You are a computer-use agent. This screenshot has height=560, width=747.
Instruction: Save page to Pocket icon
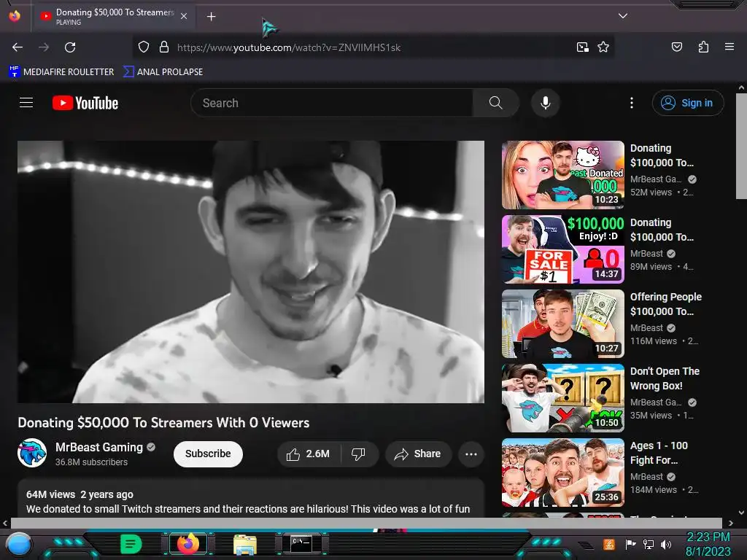click(x=676, y=47)
